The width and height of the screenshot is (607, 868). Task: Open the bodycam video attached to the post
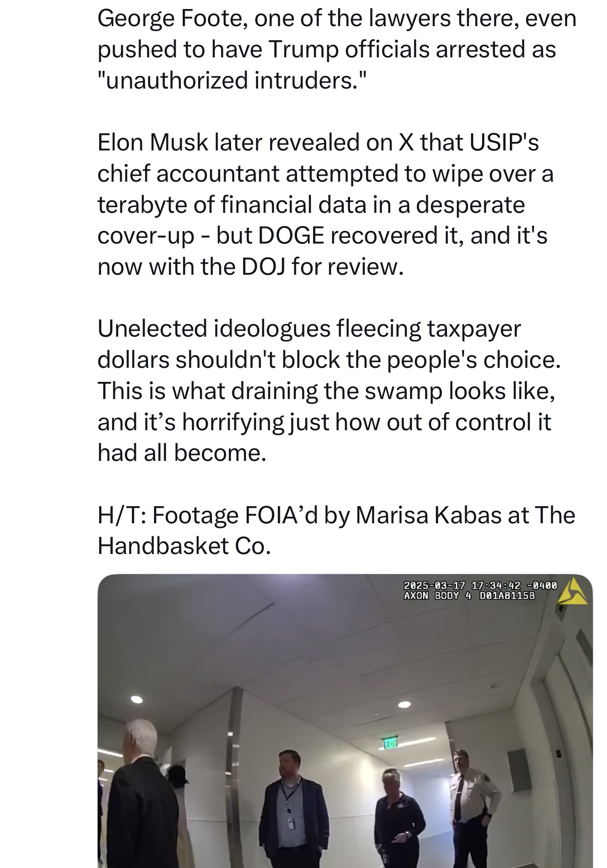coord(345,721)
